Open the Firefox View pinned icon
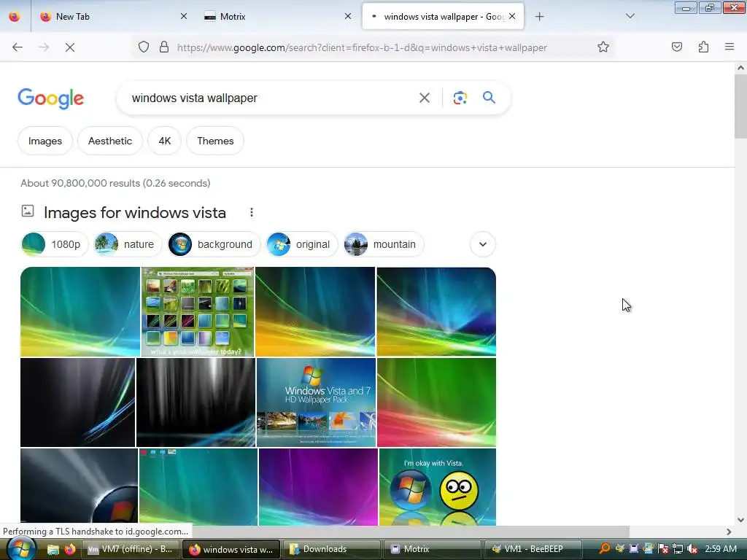This screenshot has height=560, width=747. coord(15,17)
